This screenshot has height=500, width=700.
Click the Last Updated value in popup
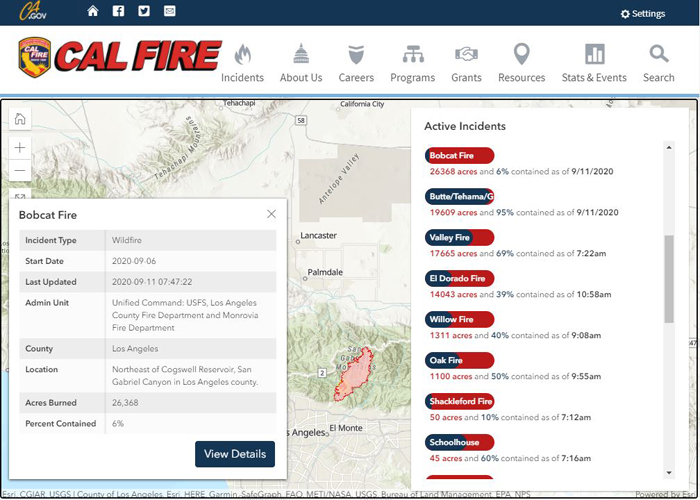click(x=152, y=282)
